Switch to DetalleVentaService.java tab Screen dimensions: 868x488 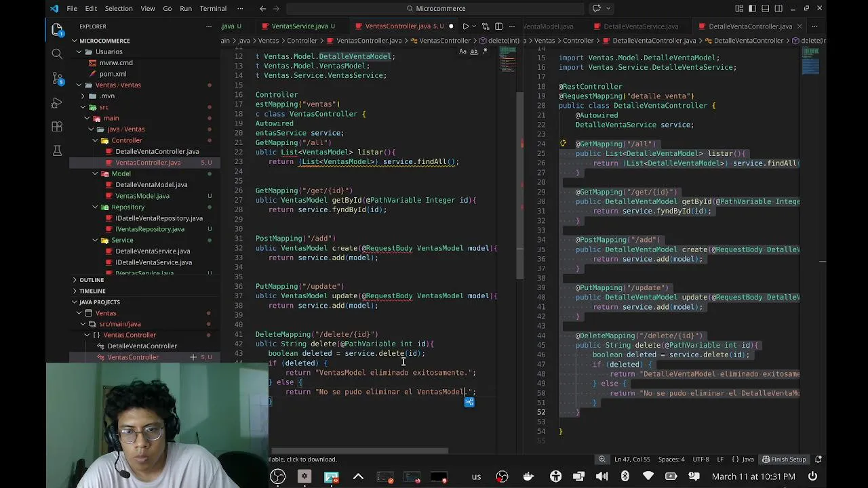(x=641, y=26)
